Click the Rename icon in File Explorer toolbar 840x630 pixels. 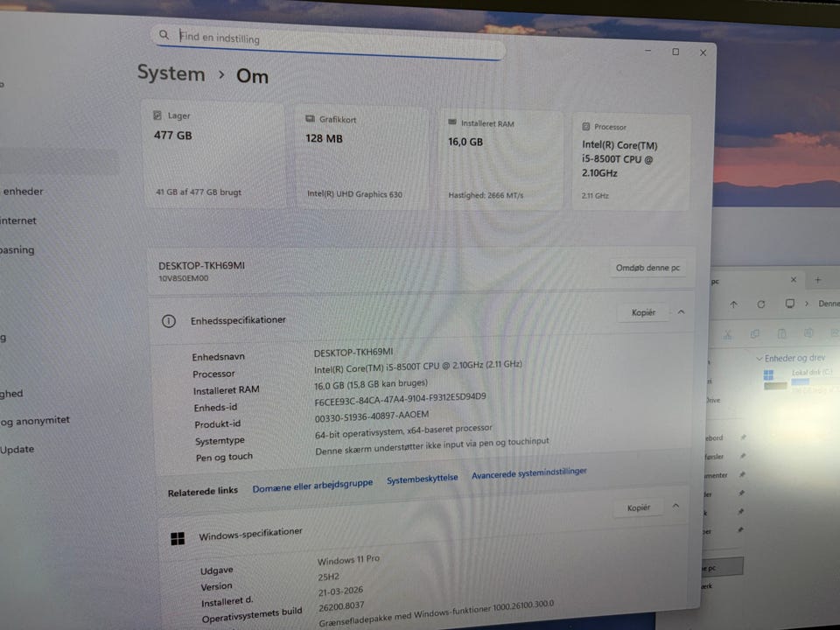pyautogui.click(x=808, y=333)
